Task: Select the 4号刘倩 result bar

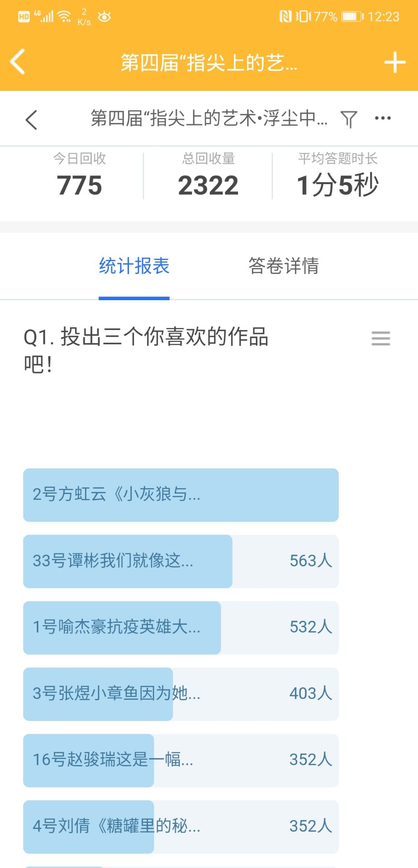Action: click(x=180, y=826)
